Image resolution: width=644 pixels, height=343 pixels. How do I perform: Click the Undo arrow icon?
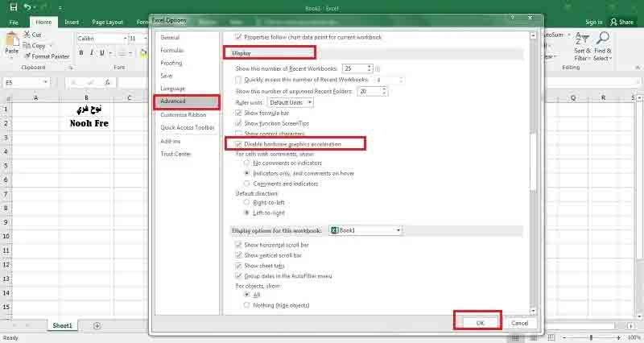(x=27, y=7)
